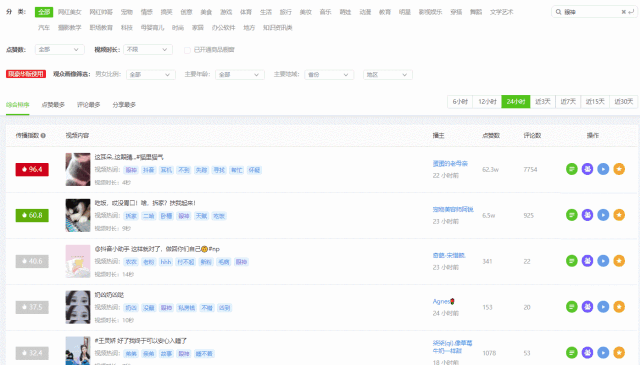Image resolution: width=640 pixels, height=365 pixels.
Task: Click the info icon beside 传播指数
Action: [x=43, y=136]
